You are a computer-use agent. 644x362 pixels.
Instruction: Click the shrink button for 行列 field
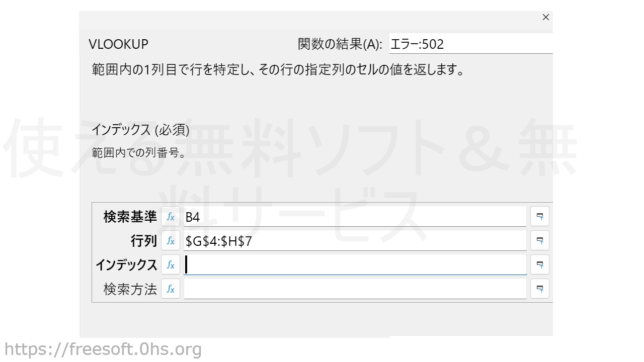point(540,241)
